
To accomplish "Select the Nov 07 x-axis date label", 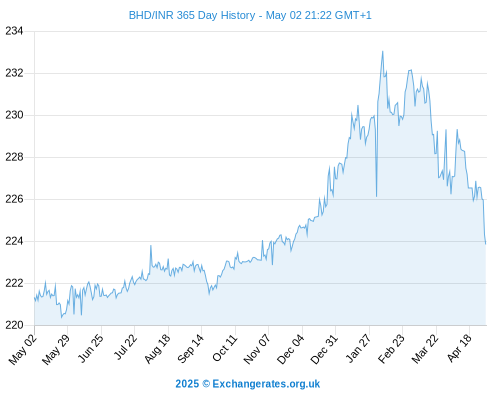I will pos(256,349).
